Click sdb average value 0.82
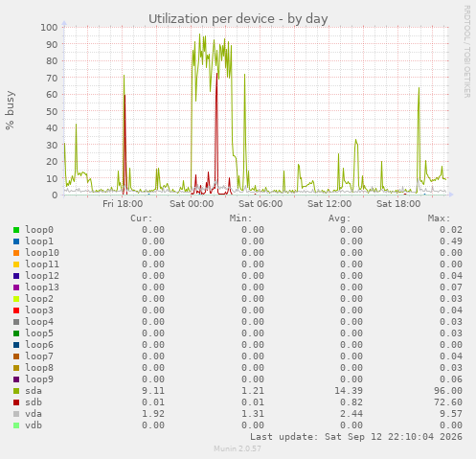476x459 pixels. click(351, 402)
